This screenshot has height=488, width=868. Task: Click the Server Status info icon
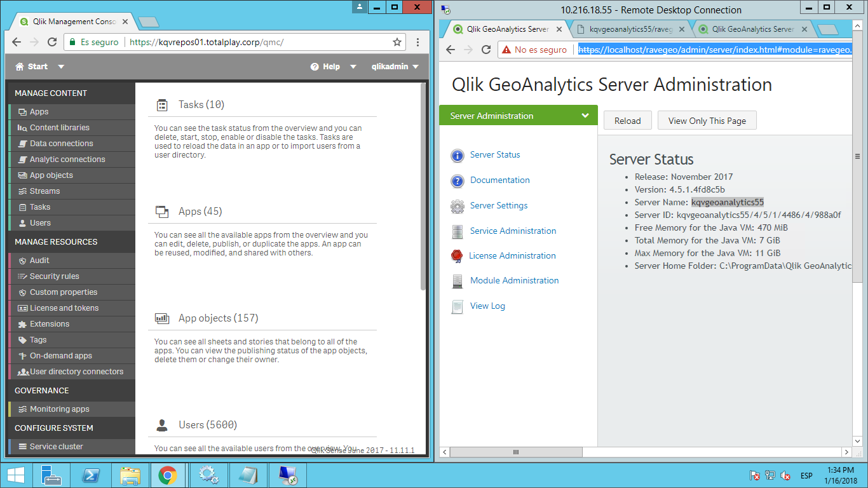coord(458,156)
